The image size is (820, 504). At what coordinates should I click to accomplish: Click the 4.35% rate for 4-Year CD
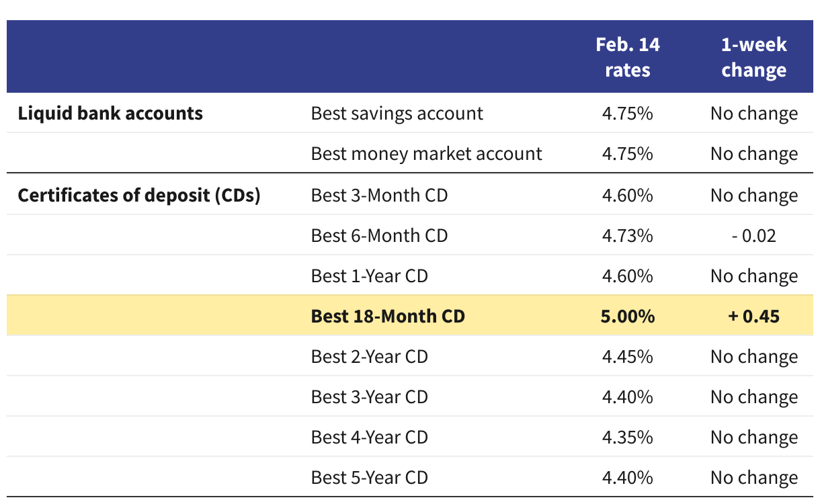coord(628,437)
